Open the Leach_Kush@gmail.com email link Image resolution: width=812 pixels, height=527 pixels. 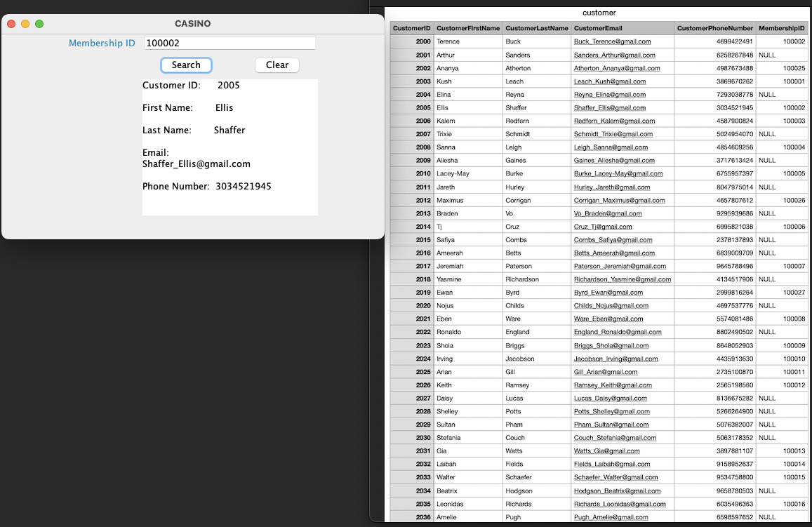click(x=609, y=81)
